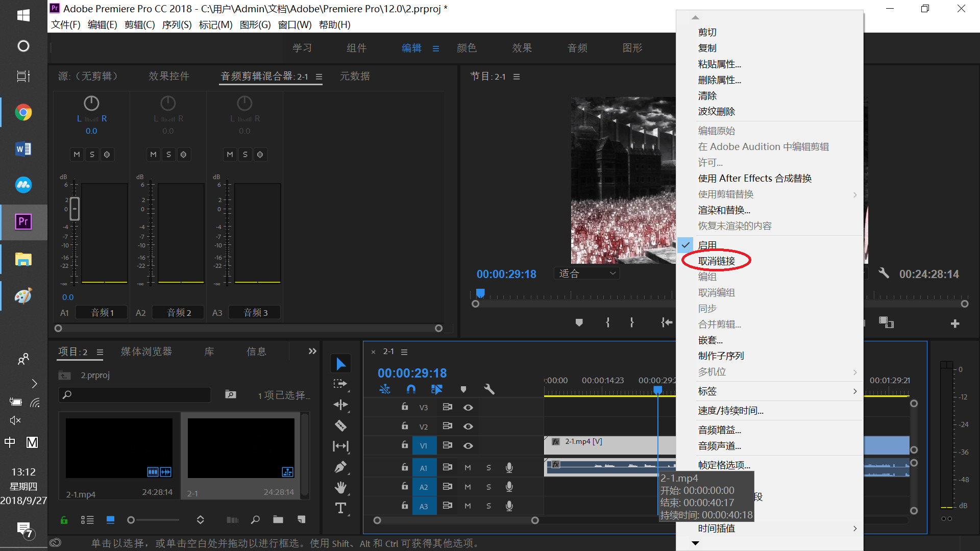This screenshot has height=551, width=980.
Task: Select the Track Select Forward tool
Action: click(x=340, y=384)
